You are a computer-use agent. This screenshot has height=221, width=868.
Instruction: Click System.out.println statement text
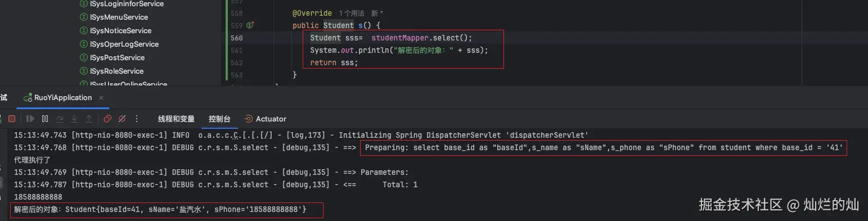tap(399, 50)
